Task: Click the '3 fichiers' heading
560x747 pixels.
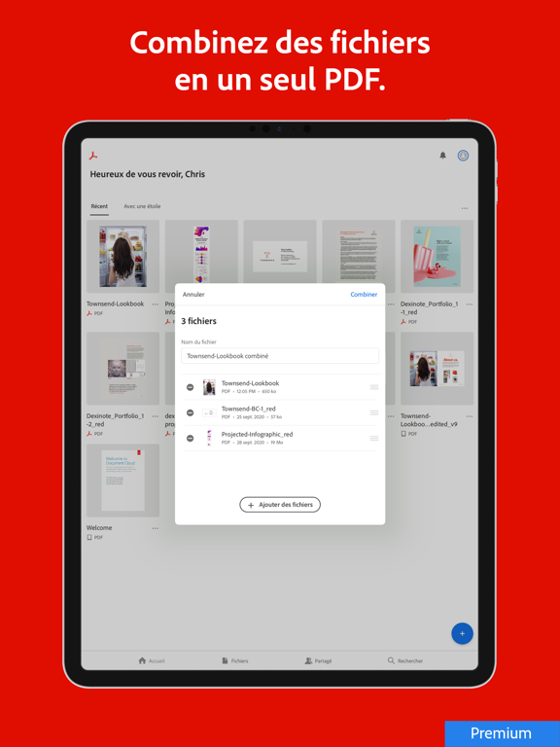Action: tap(198, 321)
